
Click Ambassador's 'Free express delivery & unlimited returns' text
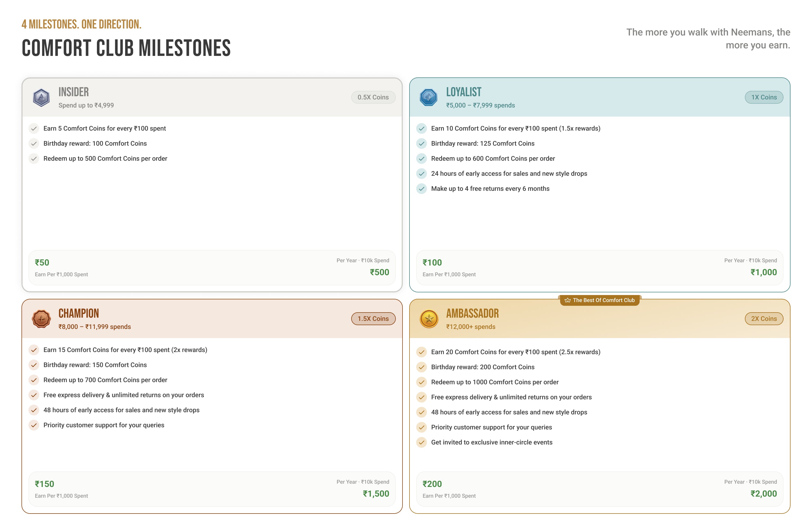(512, 397)
